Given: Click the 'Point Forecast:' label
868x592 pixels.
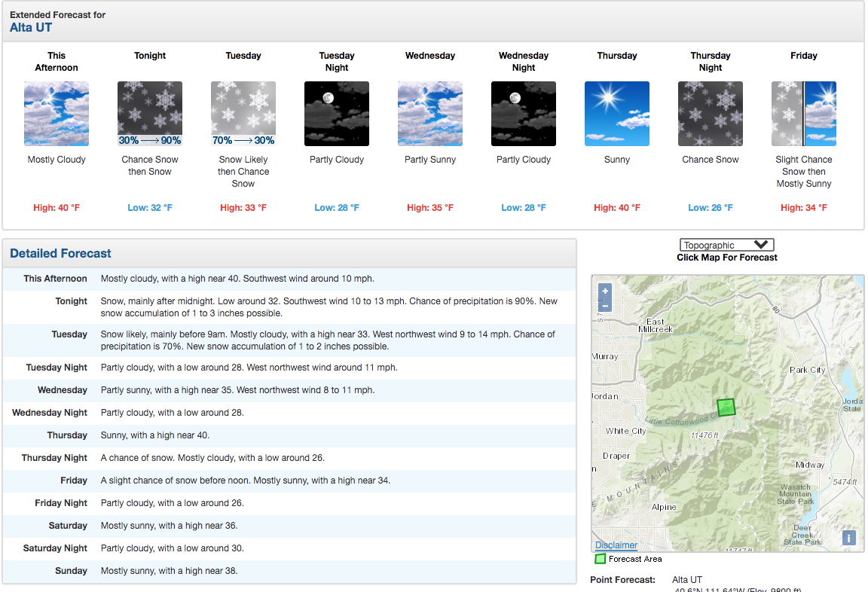Looking at the screenshot, I should 623,580.
